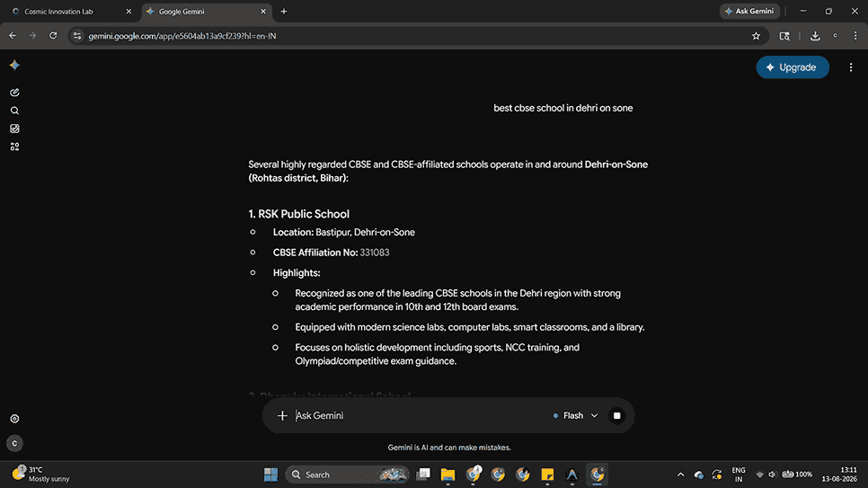The width and height of the screenshot is (868, 488).
Task: Click the user prompt 'best cbse school in dehri on sone'
Action: [x=563, y=108]
